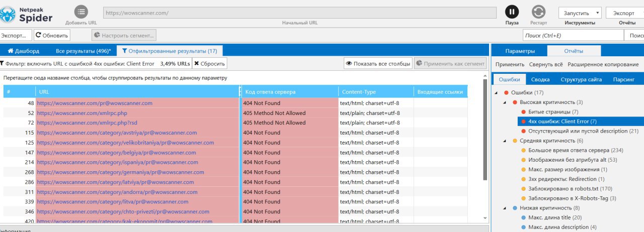644x232 pixels.
Task: Switch to the Дашборд tab
Action: (23, 51)
